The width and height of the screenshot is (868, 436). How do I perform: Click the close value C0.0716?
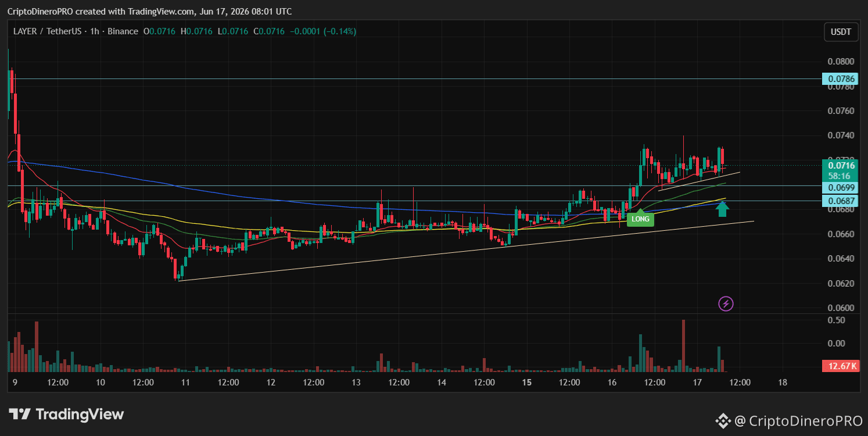(268, 31)
